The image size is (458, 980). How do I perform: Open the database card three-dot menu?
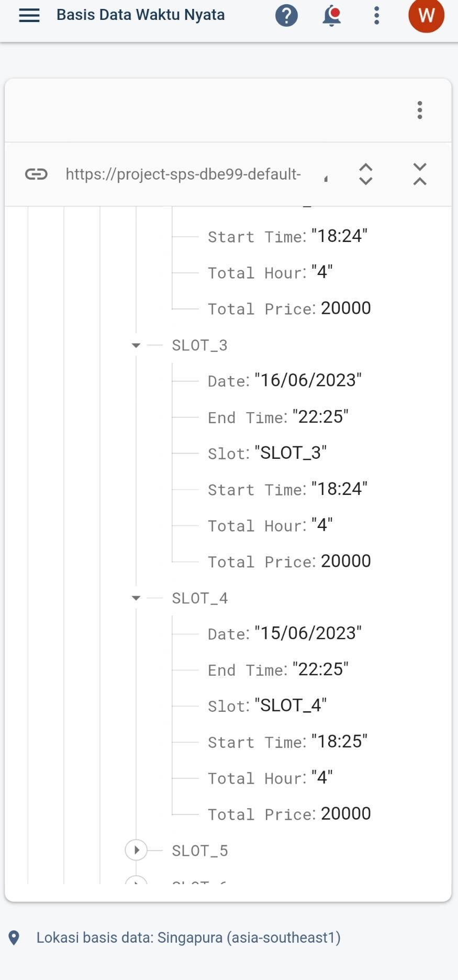point(420,110)
